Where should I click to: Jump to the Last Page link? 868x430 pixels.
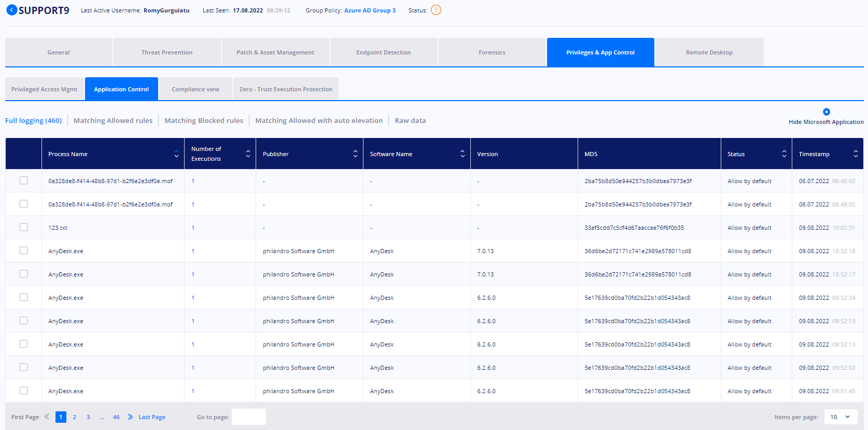coord(152,417)
